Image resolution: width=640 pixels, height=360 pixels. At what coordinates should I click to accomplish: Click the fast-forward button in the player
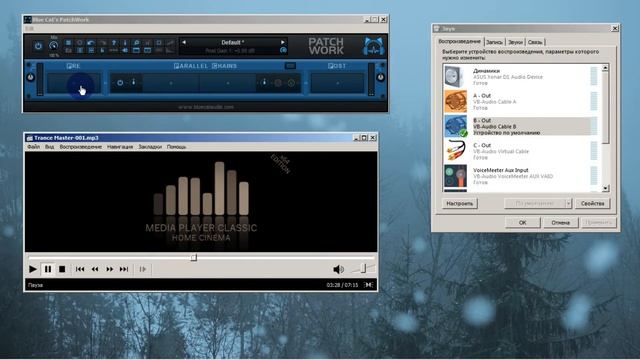click(x=109, y=269)
